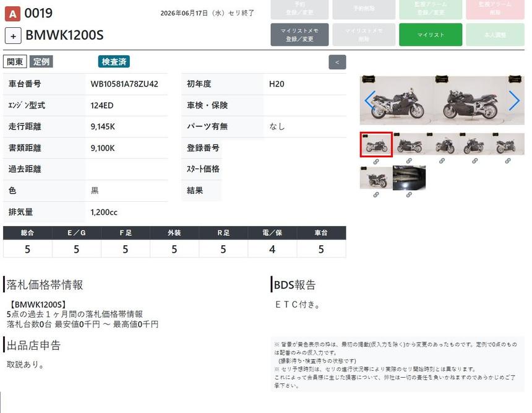Collapse the details panel with the < button
This screenshot has height=413, width=532.
pos(337,62)
